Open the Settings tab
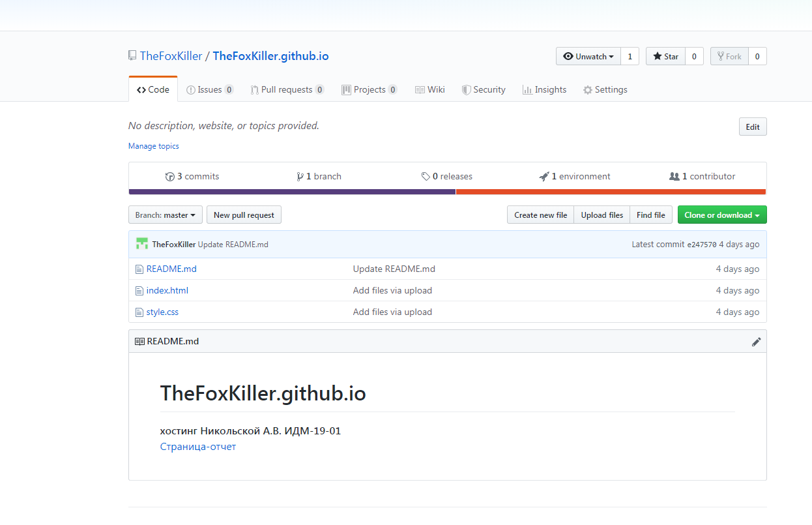The height and width of the screenshot is (525, 812). (605, 90)
